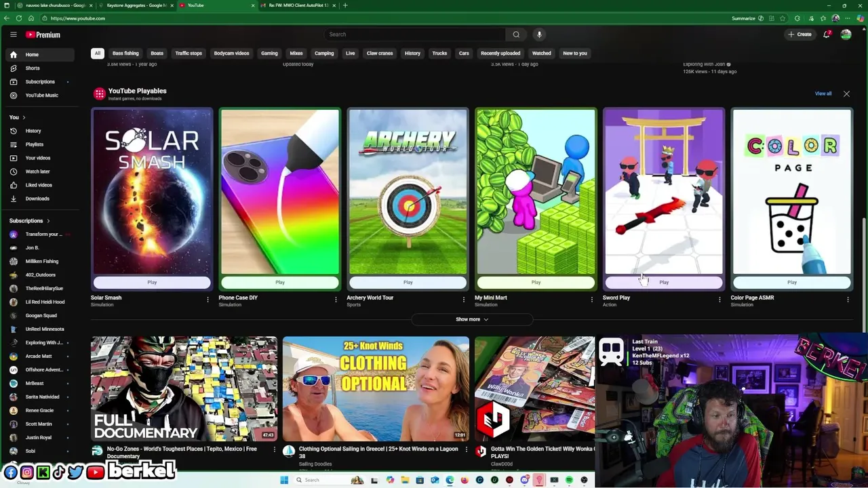Screen dimensions: 868x488
Task: Select the Claw cranes chip
Action: (380, 54)
